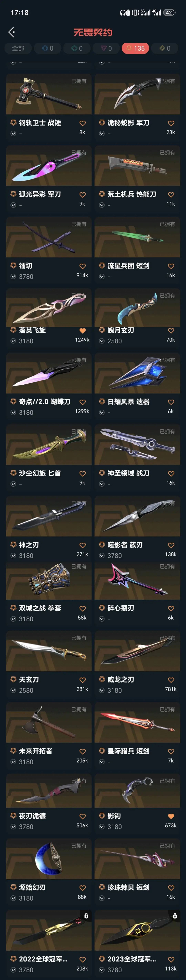Tap the back arrow icon
The height and width of the screenshot is (980, 186).
[11, 32]
